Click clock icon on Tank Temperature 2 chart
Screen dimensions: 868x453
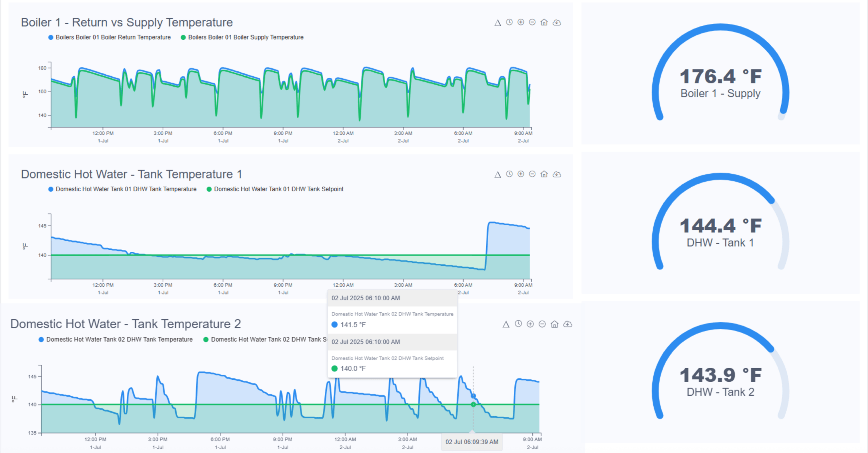click(518, 324)
